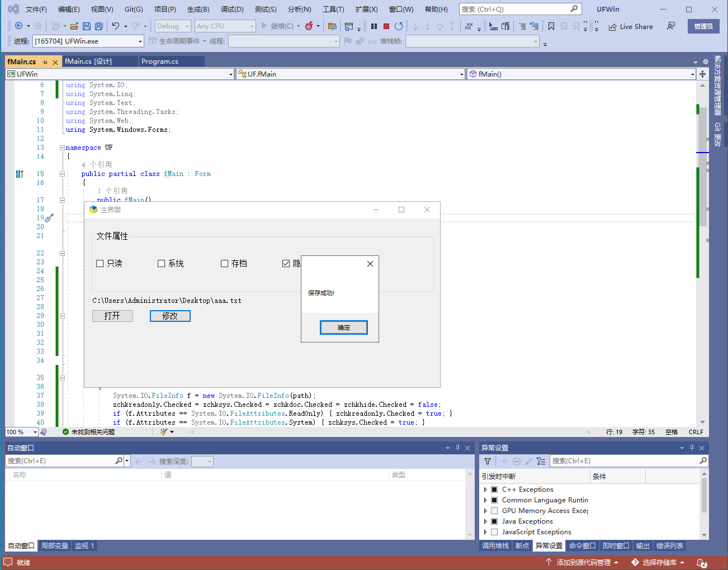Click the 确定 button in message box
Image resolution: width=728 pixels, height=570 pixels.
point(344,327)
